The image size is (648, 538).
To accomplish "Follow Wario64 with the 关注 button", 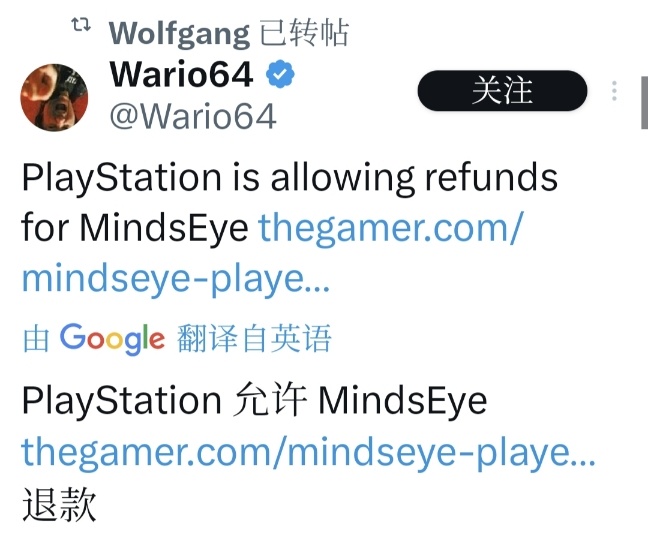I will click(x=502, y=90).
